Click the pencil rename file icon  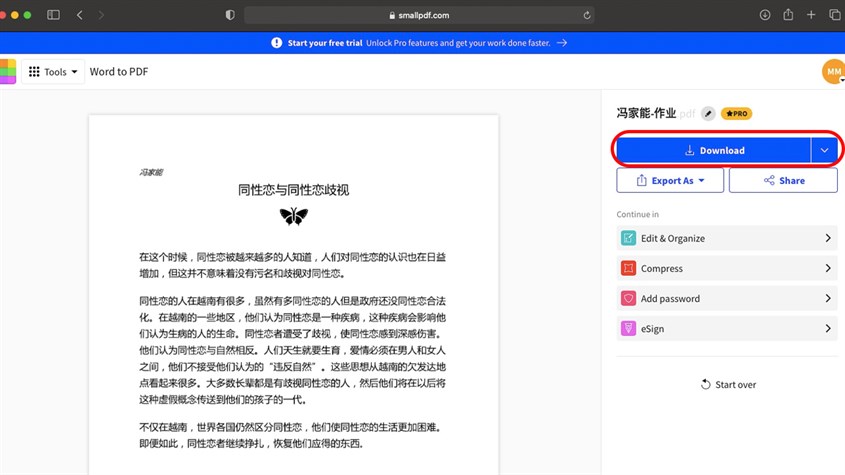(708, 114)
